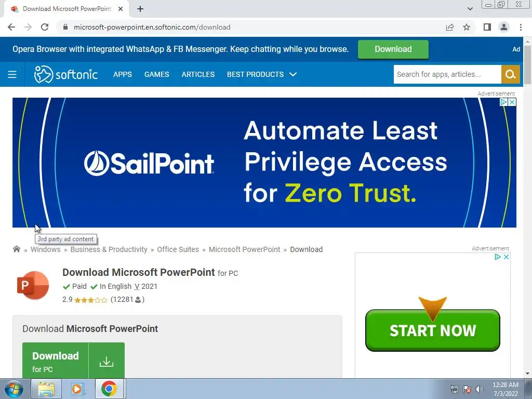Open the GAMES menu item
Image resolution: width=532 pixels, height=399 pixels.
point(156,74)
